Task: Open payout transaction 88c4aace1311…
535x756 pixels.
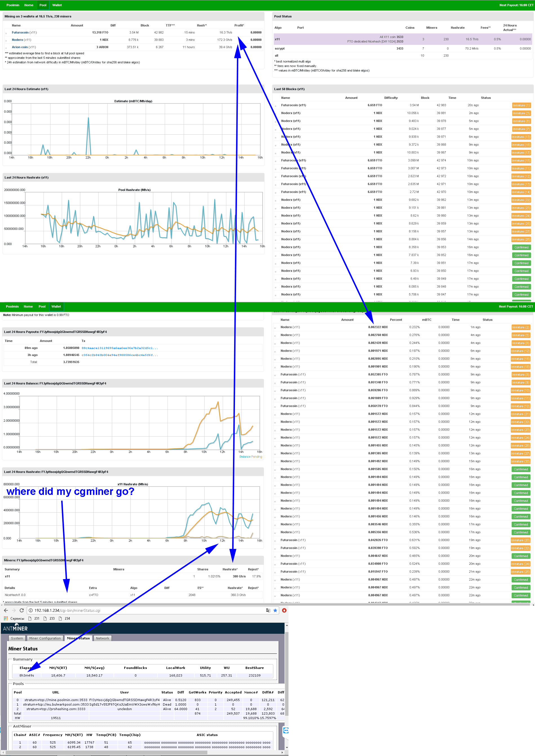Action: (x=120, y=348)
